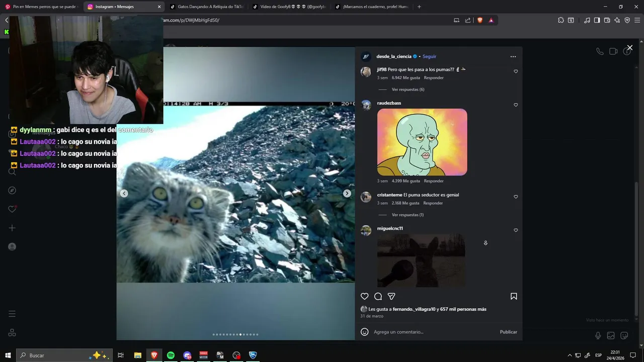
Task: Click the Windows taskbar search box
Action: pos(64,355)
